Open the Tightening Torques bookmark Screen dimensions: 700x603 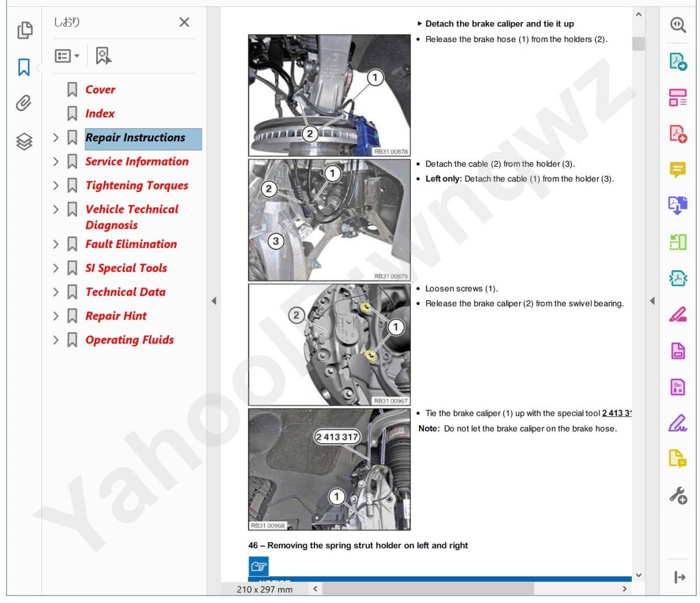point(137,185)
